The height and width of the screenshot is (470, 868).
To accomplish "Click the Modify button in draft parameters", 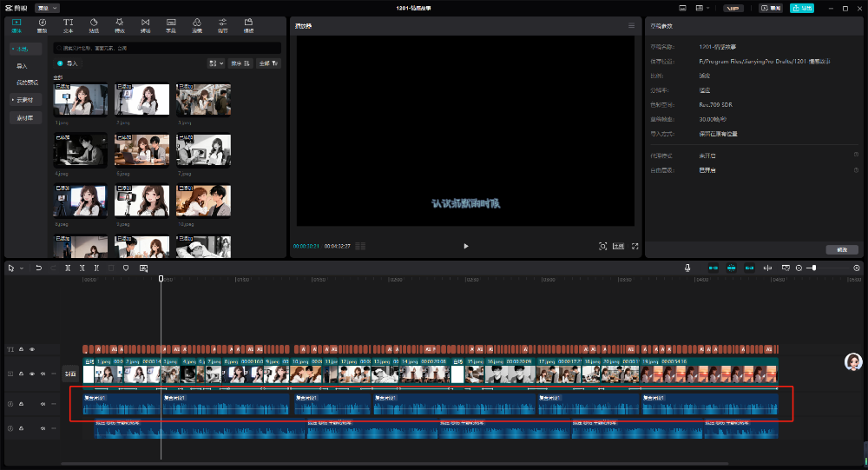I will (x=841, y=249).
